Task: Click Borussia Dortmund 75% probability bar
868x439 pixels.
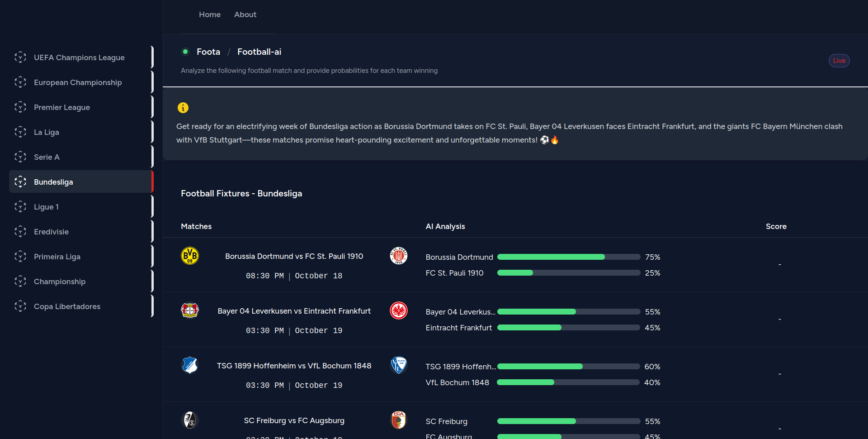Action: pos(569,257)
